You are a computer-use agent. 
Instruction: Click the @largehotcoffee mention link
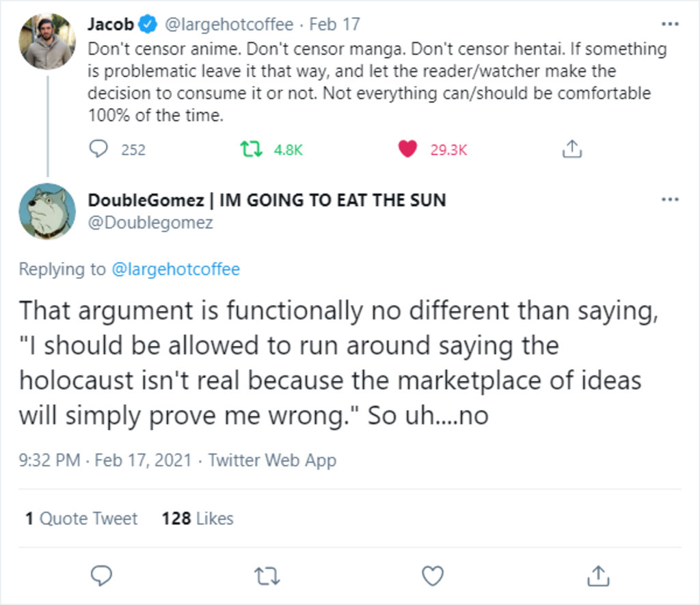tap(175, 269)
